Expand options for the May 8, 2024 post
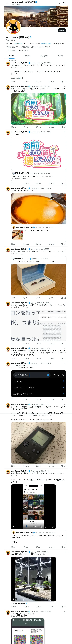Viewport: 72px width, 644px height. (x=65, y=471)
